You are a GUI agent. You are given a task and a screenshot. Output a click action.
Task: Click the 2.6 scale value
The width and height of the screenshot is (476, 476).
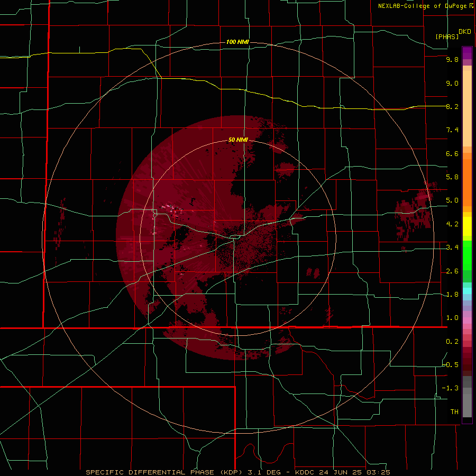452,271
